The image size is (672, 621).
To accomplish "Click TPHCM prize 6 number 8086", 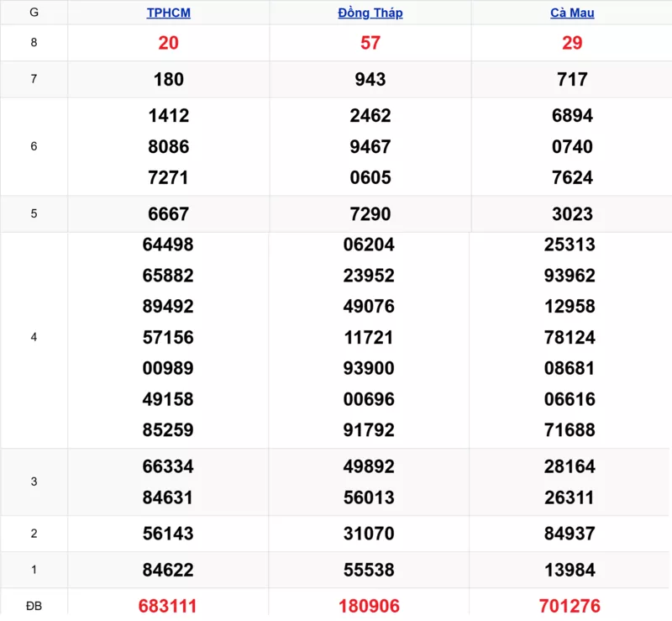I will (168, 147).
